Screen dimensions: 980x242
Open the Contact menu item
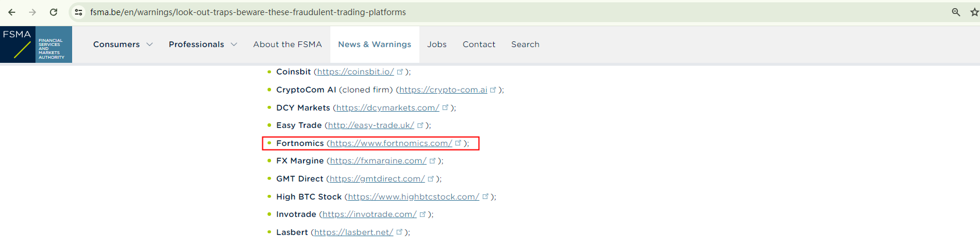click(479, 44)
